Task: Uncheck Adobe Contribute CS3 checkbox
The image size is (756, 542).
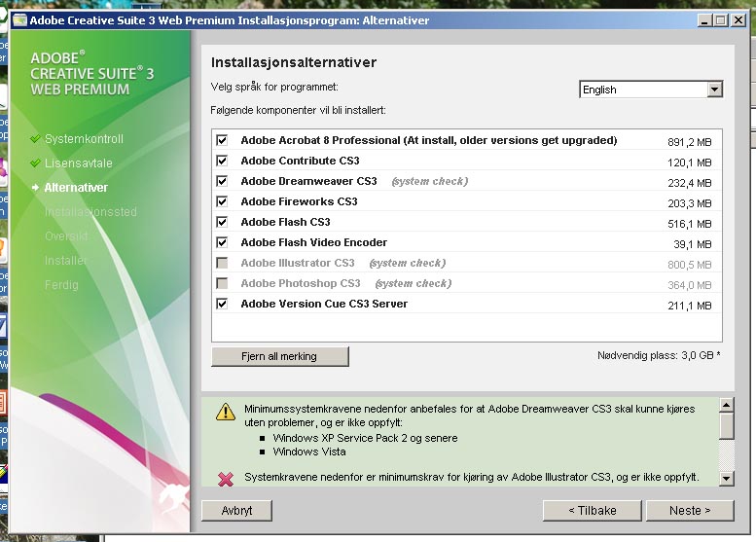Action: [222, 161]
